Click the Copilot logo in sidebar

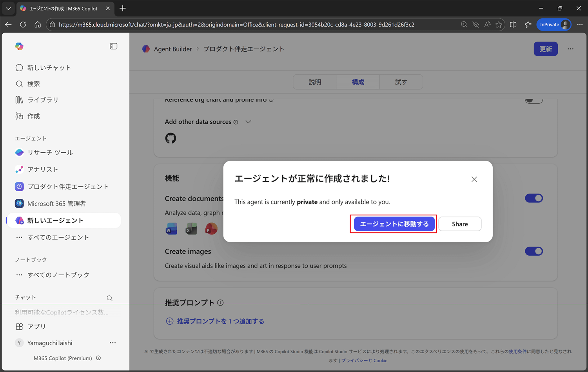(19, 46)
